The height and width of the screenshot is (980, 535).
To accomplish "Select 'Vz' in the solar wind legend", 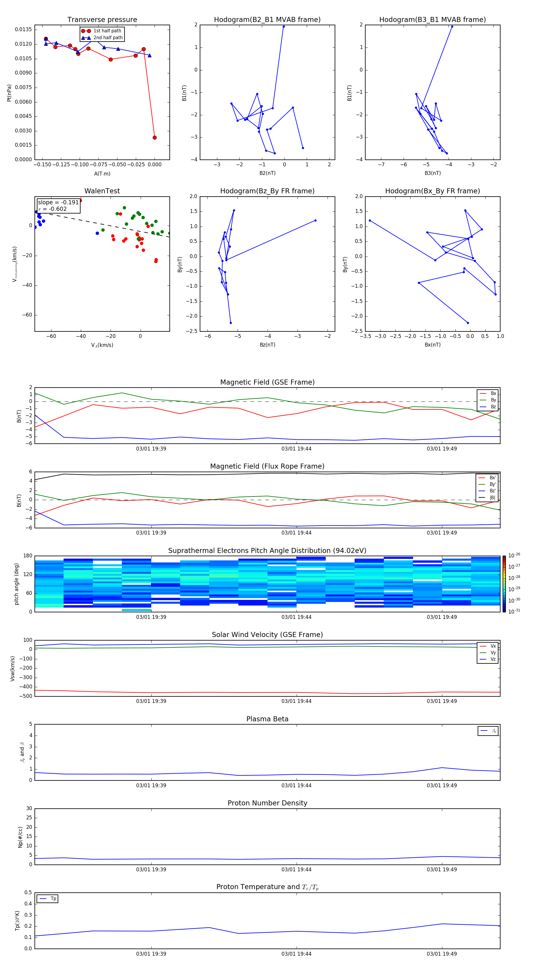I will click(x=488, y=659).
